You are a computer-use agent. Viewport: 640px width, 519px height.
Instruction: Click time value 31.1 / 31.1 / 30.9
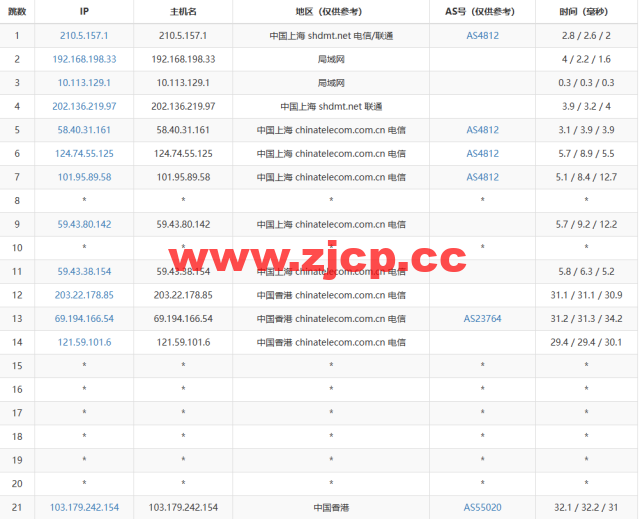[586, 295]
